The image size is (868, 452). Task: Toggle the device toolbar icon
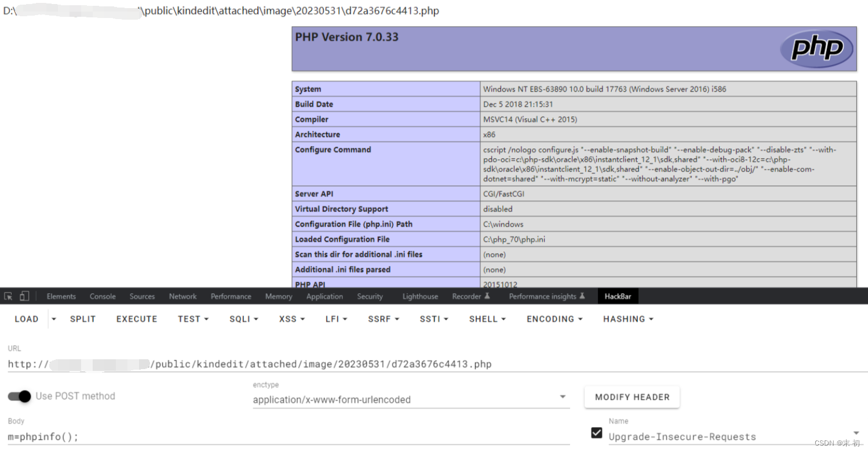(x=24, y=296)
